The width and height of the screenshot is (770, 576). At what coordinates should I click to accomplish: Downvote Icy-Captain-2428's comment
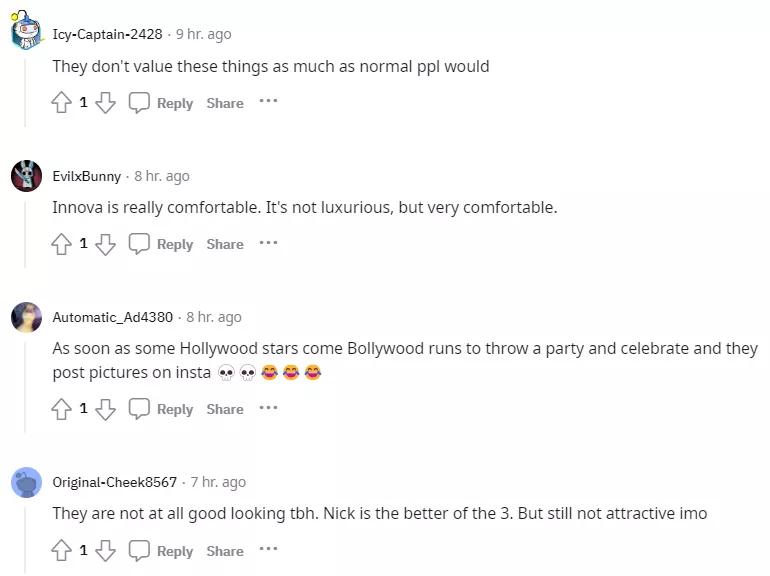(105, 102)
